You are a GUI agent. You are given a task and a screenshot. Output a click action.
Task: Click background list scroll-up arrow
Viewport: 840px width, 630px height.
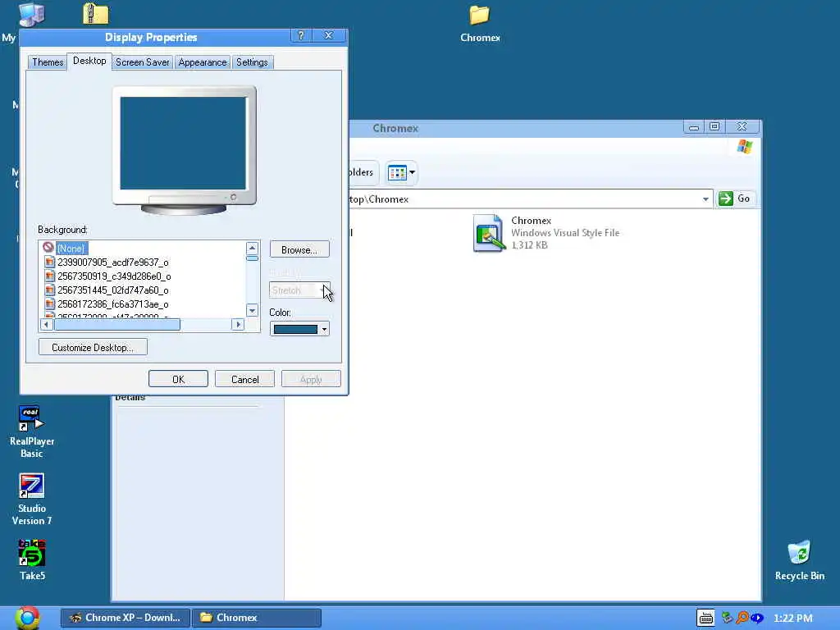click(253, 248)
